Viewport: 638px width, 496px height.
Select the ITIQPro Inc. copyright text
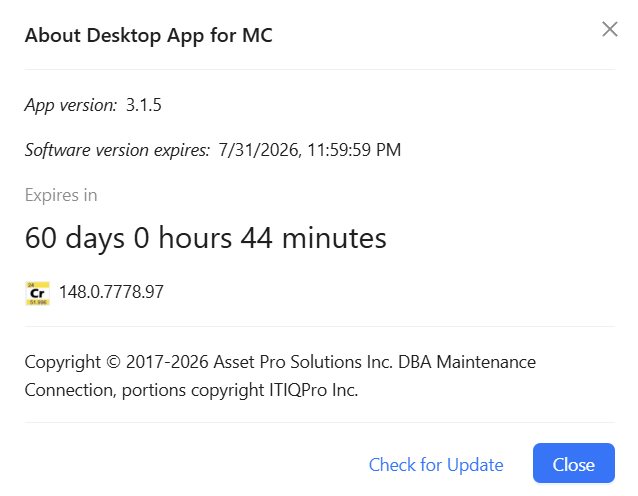[x=313, y=390]
